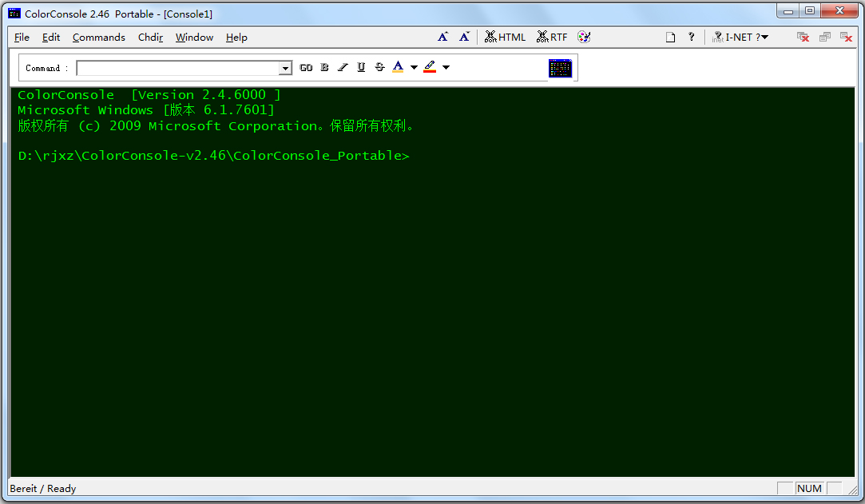Toggle bold text formatting
The image size is (865, 504).
click(x=324, y=67)
